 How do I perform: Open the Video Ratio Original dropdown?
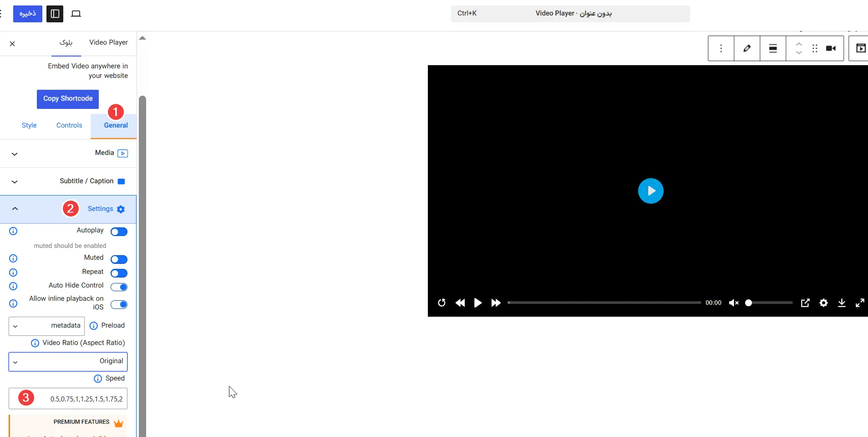pos(68,361)
